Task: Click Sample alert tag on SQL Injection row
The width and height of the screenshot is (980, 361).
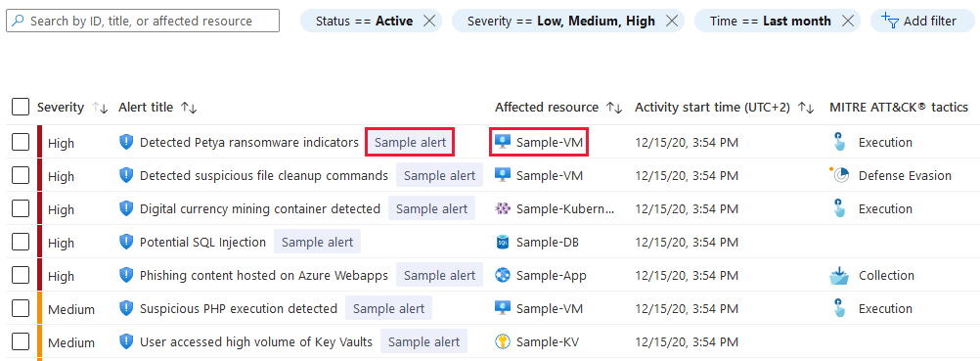Action: click(x=318, y=242)
